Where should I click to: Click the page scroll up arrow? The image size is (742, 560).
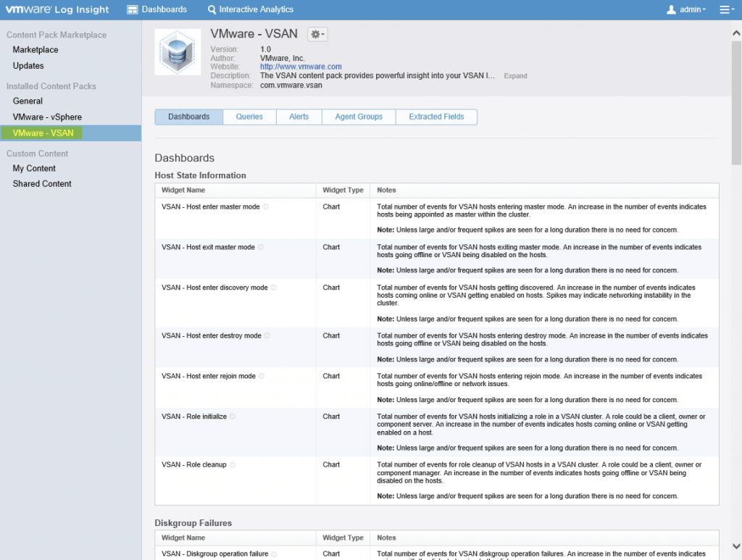[736, 33]
